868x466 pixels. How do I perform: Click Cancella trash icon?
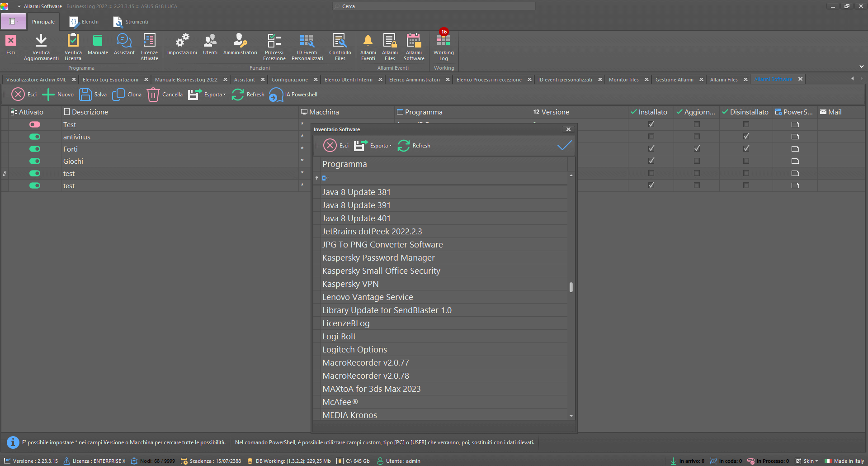click(153, 95)
